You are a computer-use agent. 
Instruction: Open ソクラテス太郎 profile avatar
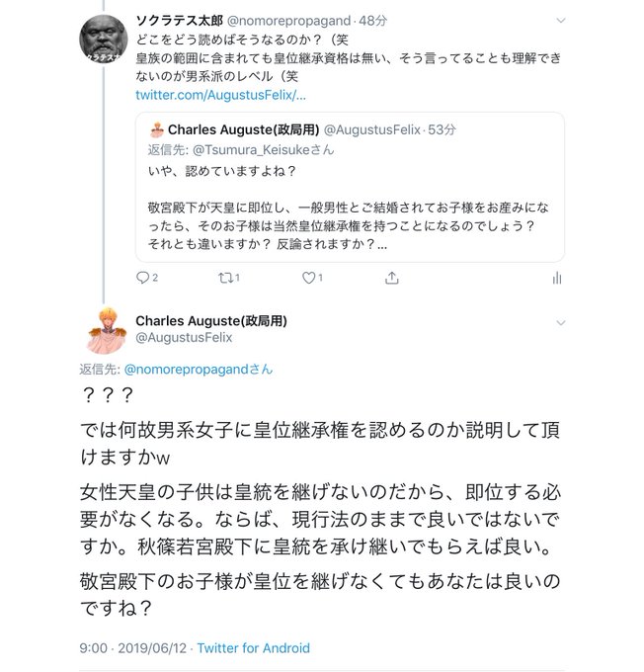pyautogui.click(x=104, y=39)
